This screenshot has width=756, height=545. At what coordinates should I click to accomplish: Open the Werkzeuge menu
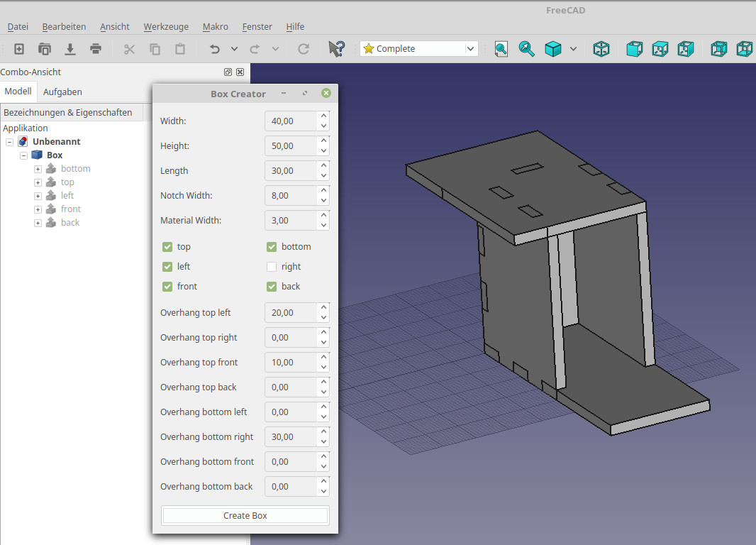(x=166, y=26)
